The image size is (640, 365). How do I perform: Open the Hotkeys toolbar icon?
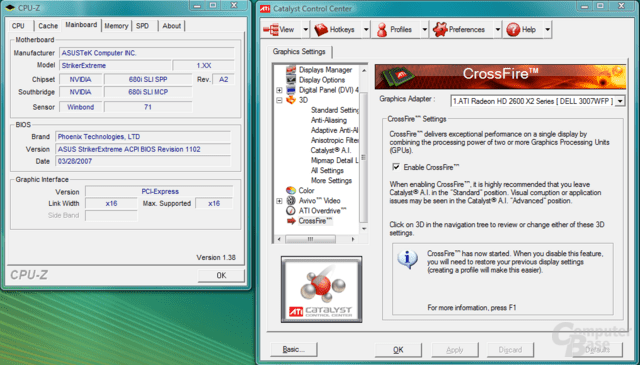tap(321, 29)
